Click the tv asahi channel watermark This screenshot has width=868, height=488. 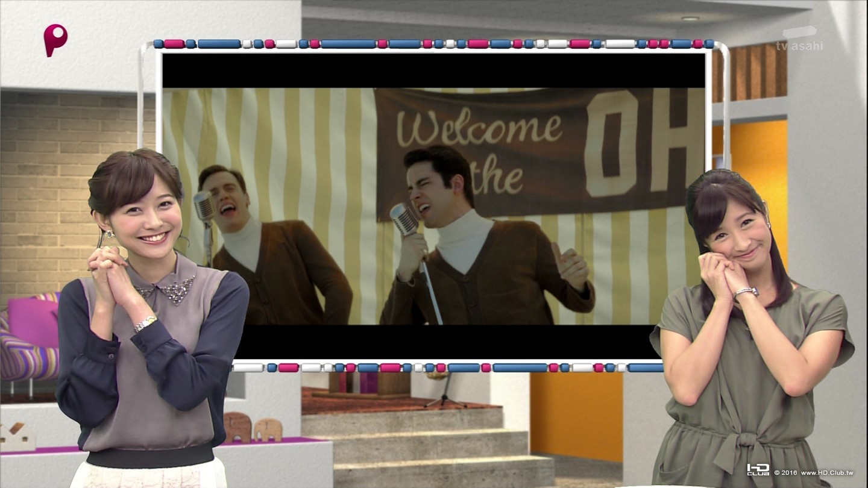(x=799, y=40)
